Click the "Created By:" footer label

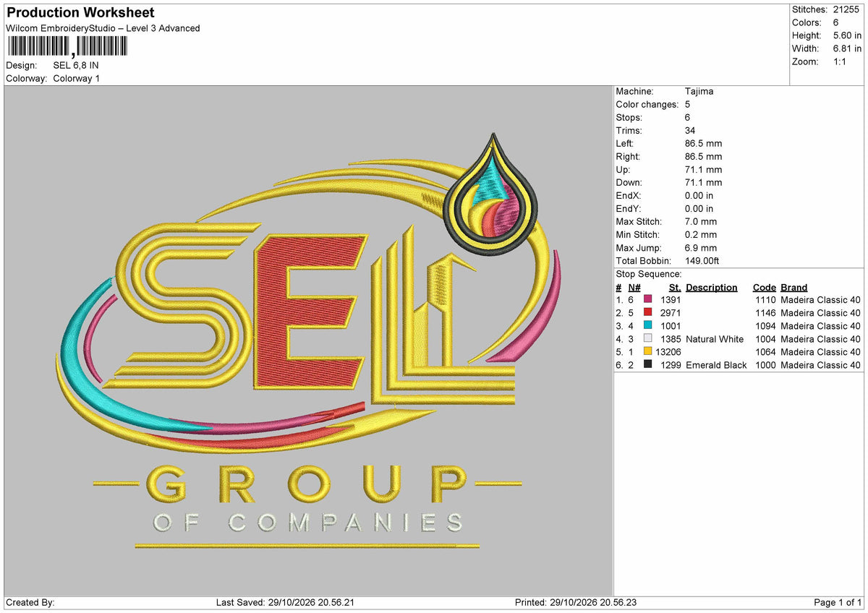point(30,603)
